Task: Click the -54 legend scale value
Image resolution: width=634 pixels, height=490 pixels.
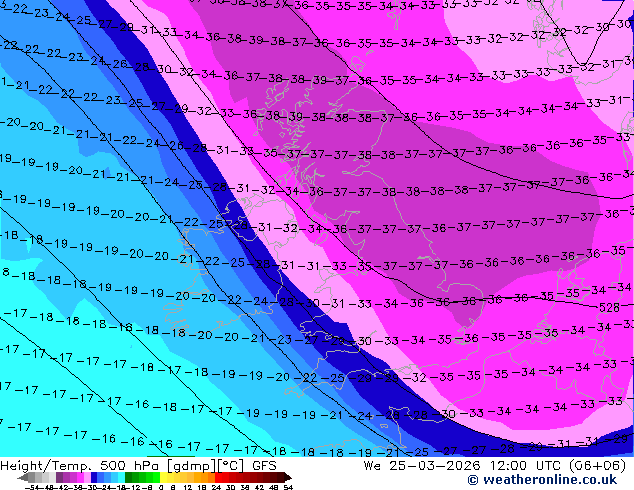Action: pyautogui.click(x=32, y=488)
